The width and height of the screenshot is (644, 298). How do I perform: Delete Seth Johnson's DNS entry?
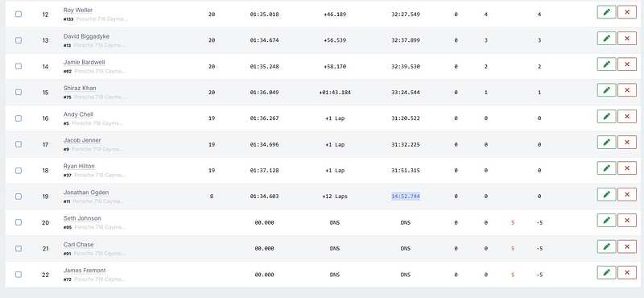[x=627, y=221]
